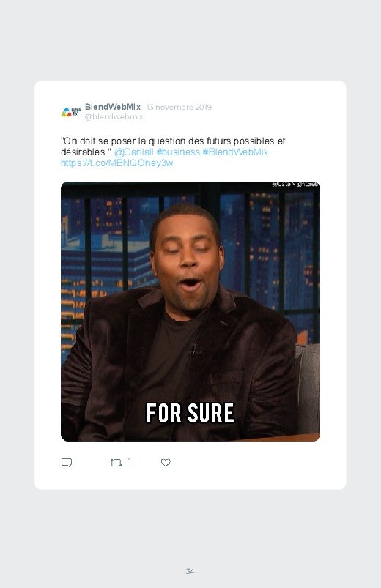Open the @Carilall mention
Screen dimensions: 381x588
click(x=133, y=152)
